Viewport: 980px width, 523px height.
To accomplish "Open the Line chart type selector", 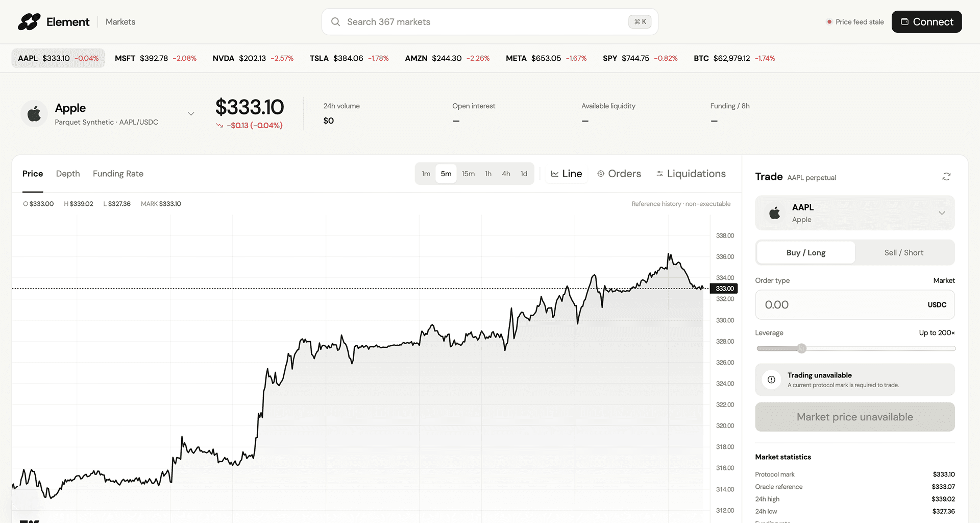I will (x=567, y=174).
